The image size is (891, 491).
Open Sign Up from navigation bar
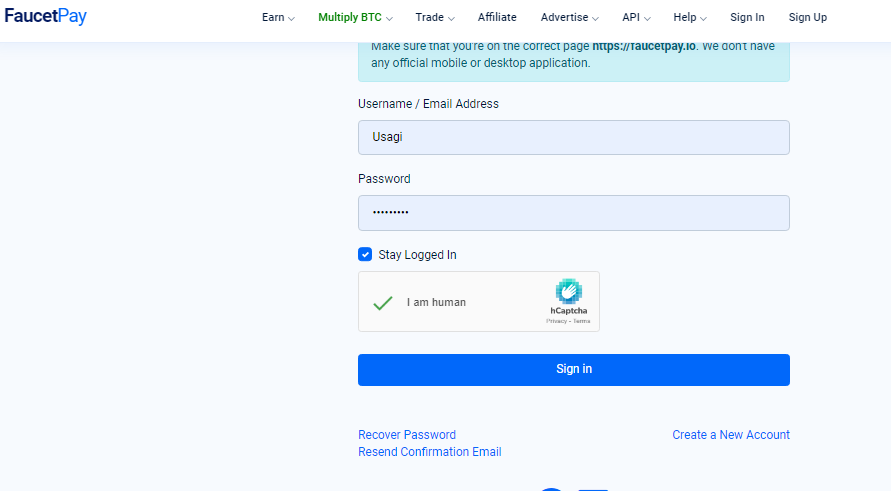pos(807,18)
